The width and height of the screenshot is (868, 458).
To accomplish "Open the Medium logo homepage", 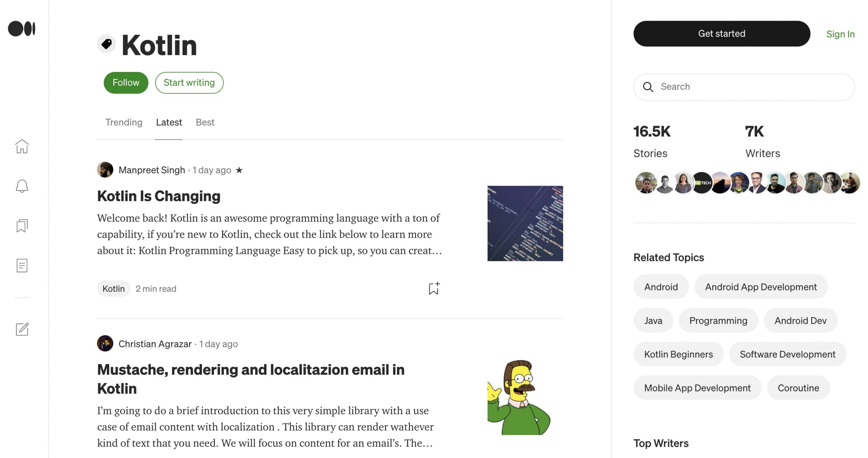I will pos(22,28).
